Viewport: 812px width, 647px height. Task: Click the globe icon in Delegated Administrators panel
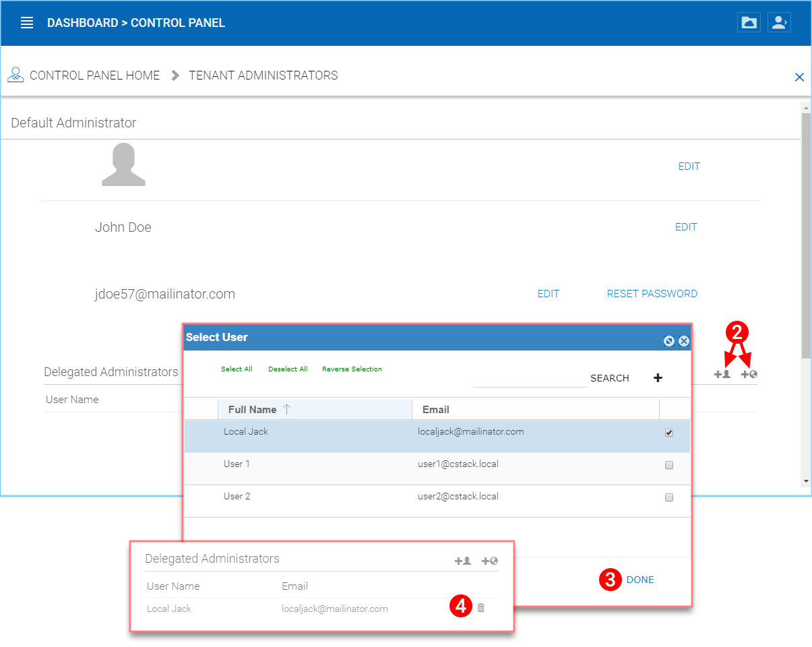click(x=489, y=560)
